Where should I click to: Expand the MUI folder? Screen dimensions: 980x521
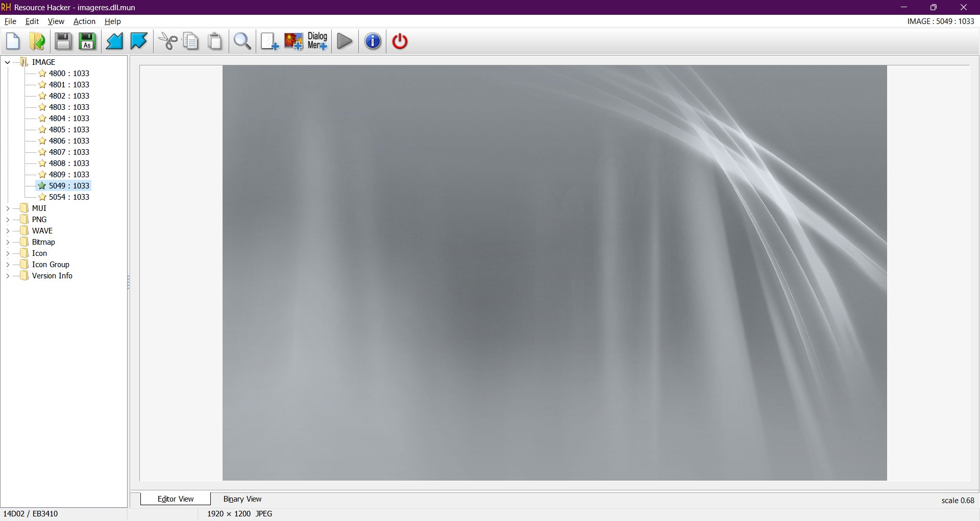pos(8,208)
